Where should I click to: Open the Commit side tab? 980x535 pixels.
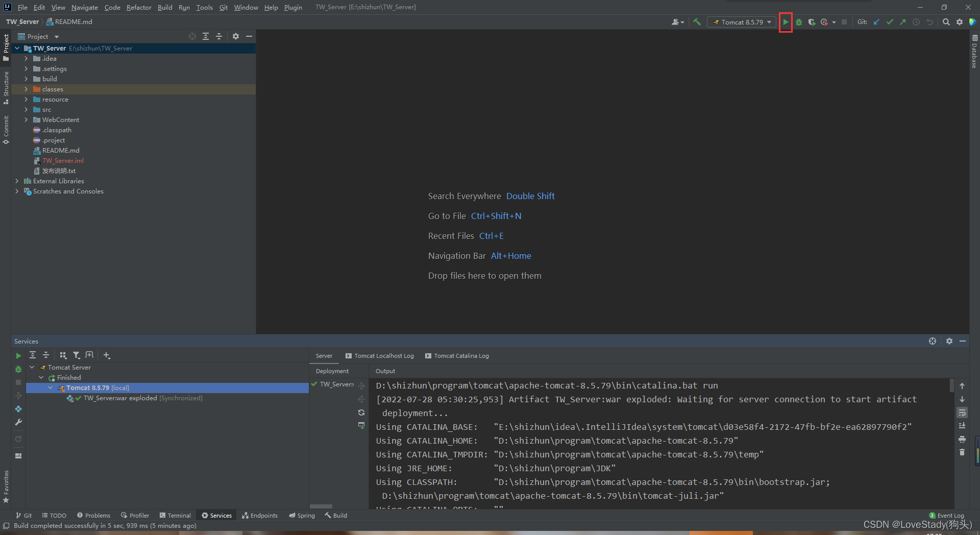(6, 130)
